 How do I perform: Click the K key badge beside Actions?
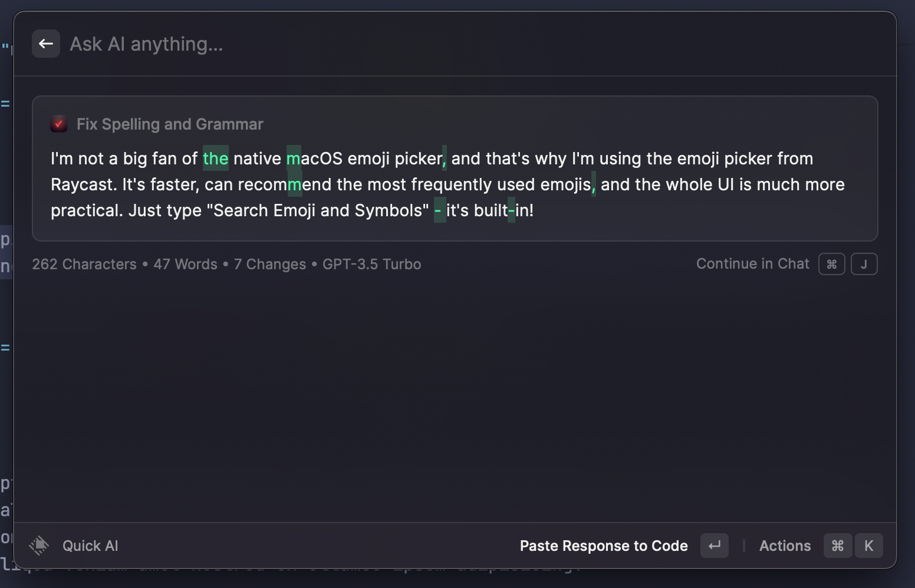click(x=868, y=546)
